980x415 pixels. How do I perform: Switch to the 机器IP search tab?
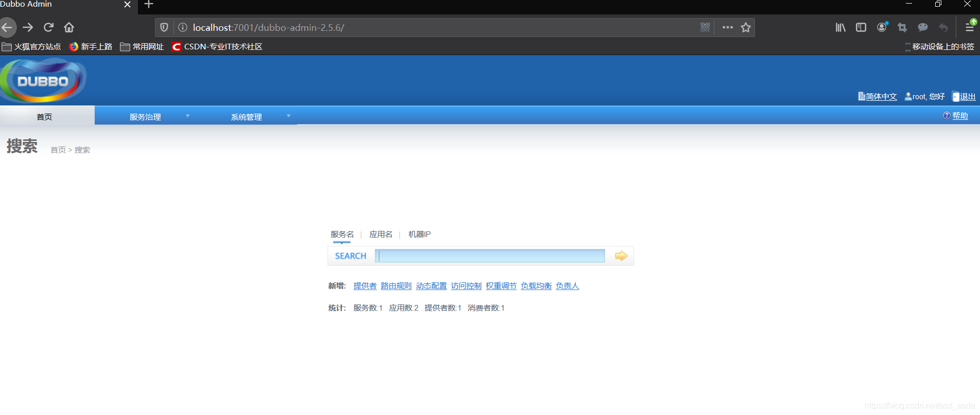click(419, 234)
